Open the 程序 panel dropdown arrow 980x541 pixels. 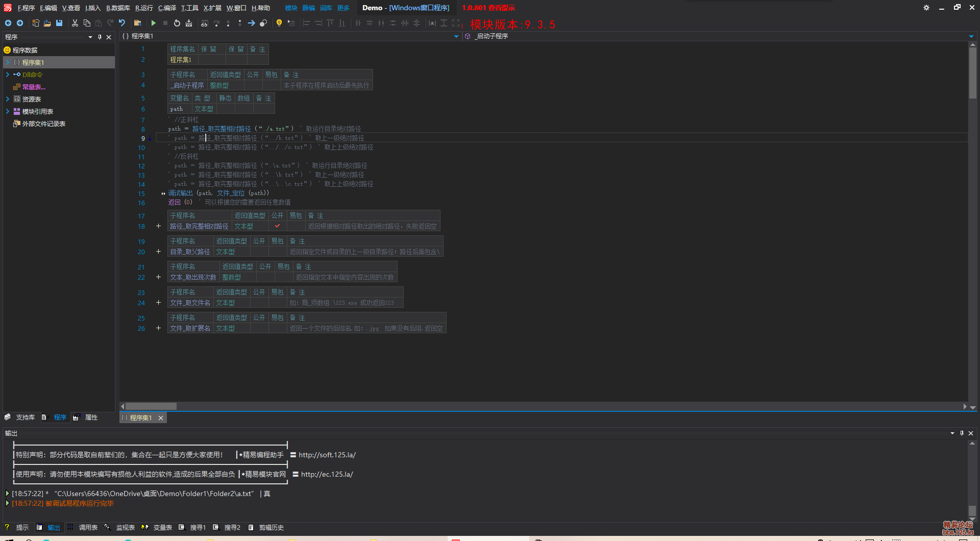(90, 37)
